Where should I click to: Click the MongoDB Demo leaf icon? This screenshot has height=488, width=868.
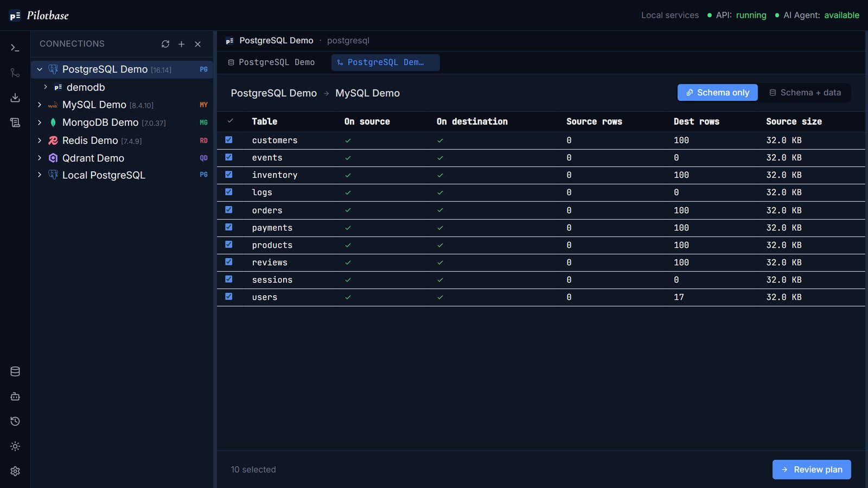click(x=53, y=123)
